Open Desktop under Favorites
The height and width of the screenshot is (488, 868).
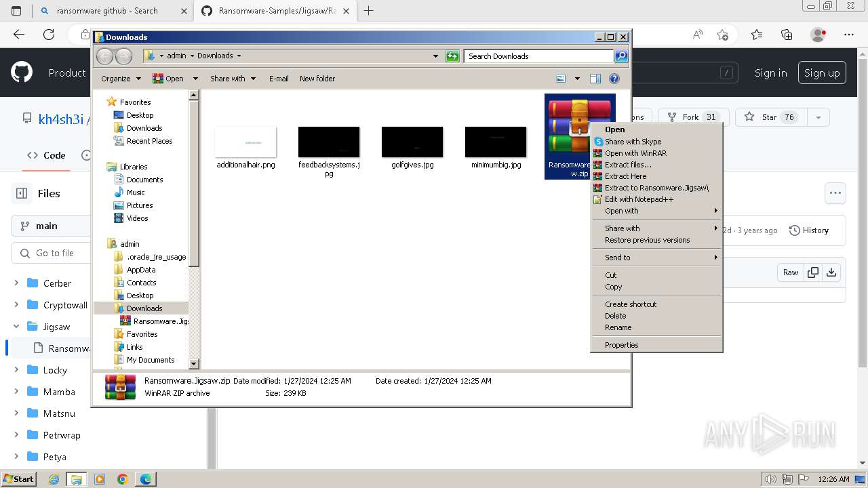[140, 115]
